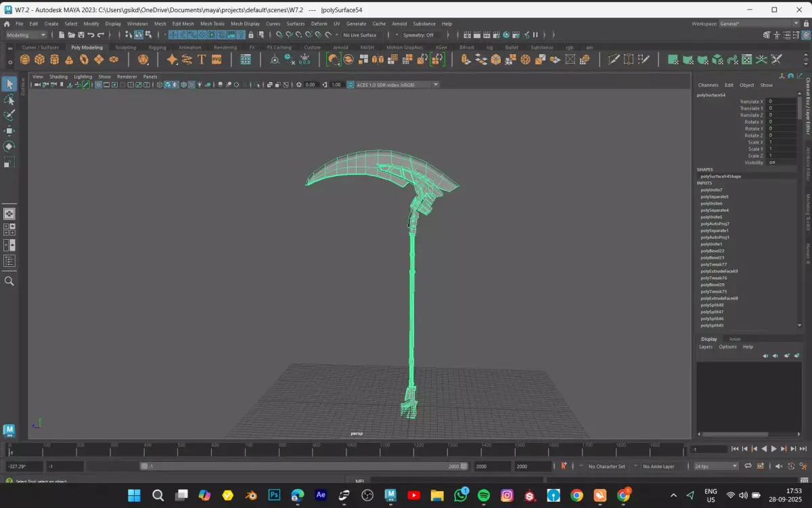Open Spotify from the Windows taskbar
The image size is (812, 508).
coord(484,496)
